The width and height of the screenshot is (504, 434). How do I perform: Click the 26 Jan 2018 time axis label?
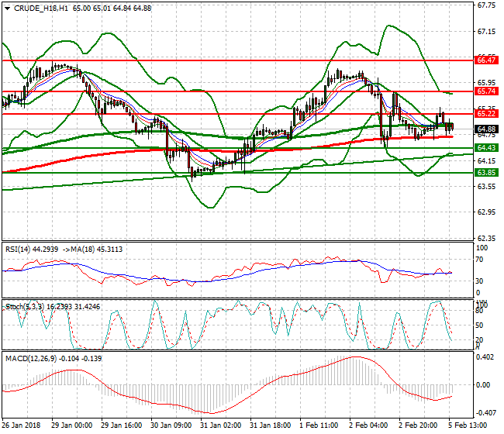coord(21,425)
